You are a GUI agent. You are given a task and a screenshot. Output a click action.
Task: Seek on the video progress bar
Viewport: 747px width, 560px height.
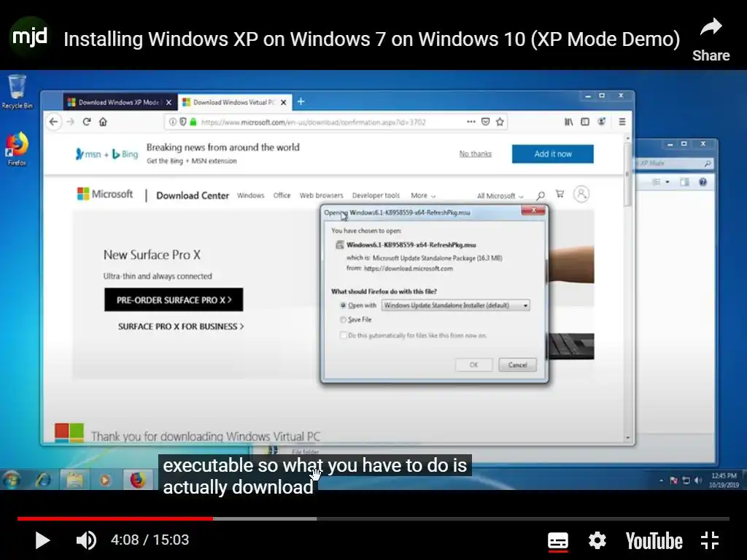coord(373,518)
